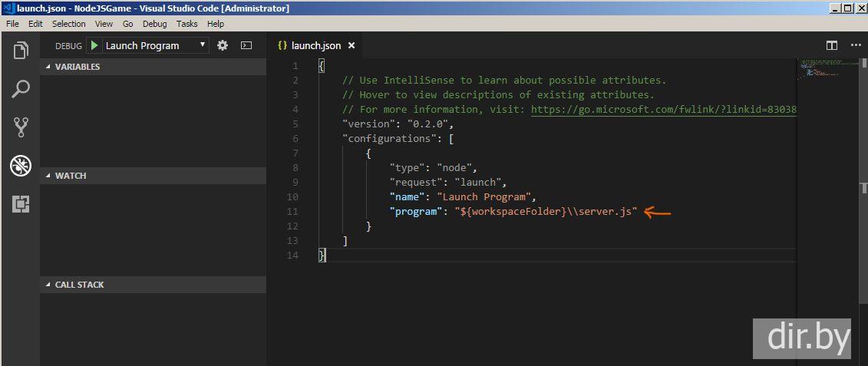Select the Debug view icon

click(20, 165)
